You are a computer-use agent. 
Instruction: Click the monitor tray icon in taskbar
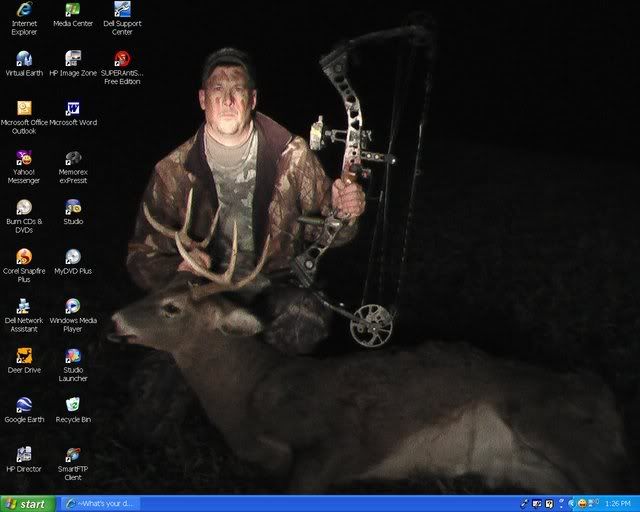[537, 504]
